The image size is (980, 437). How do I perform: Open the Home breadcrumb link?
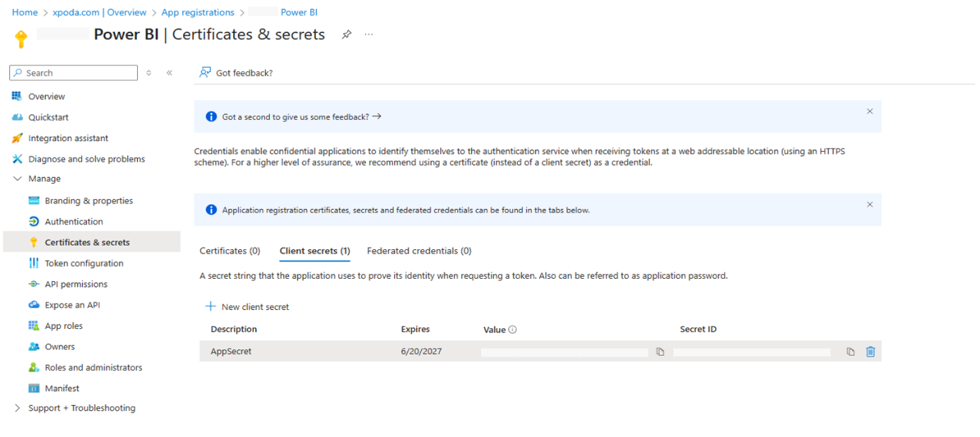(x=25, y=13)
